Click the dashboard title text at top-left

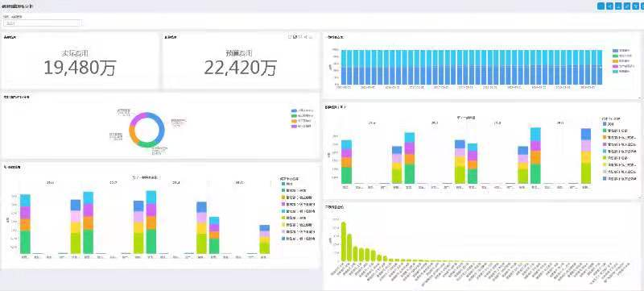click(x=18, y=6)
